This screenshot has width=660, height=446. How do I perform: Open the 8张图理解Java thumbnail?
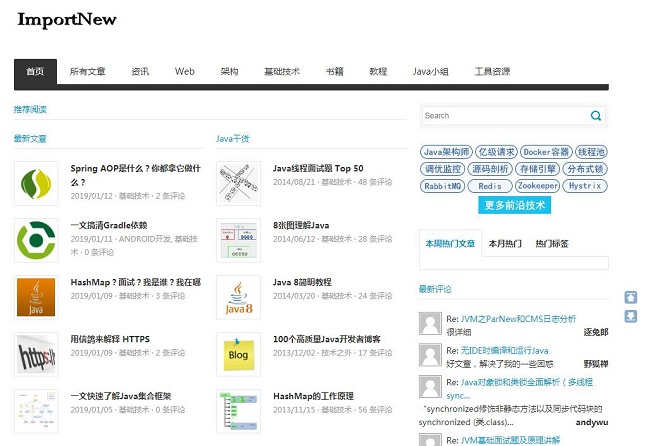point(239,240)
